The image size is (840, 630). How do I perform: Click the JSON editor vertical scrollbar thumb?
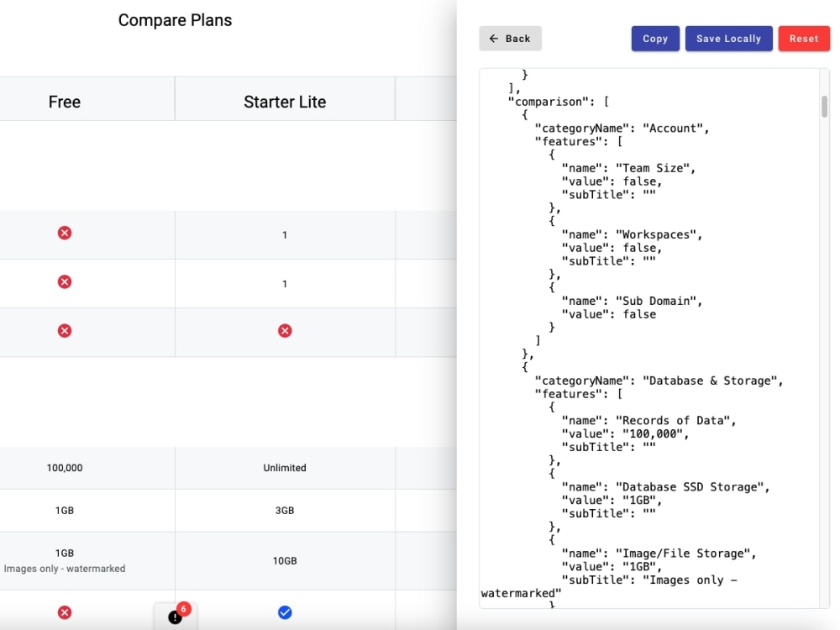[824, 106]
